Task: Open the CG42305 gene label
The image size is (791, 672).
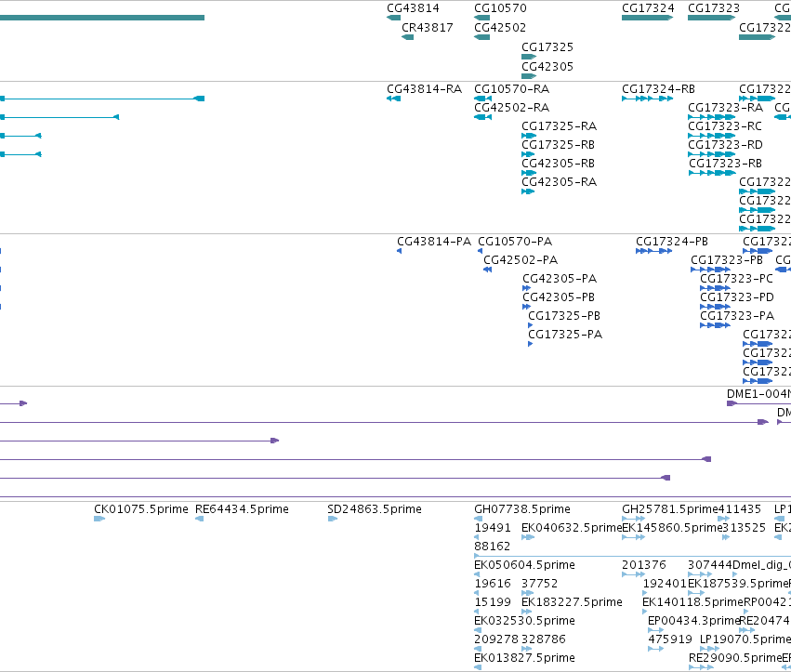Action: (547, 66)
